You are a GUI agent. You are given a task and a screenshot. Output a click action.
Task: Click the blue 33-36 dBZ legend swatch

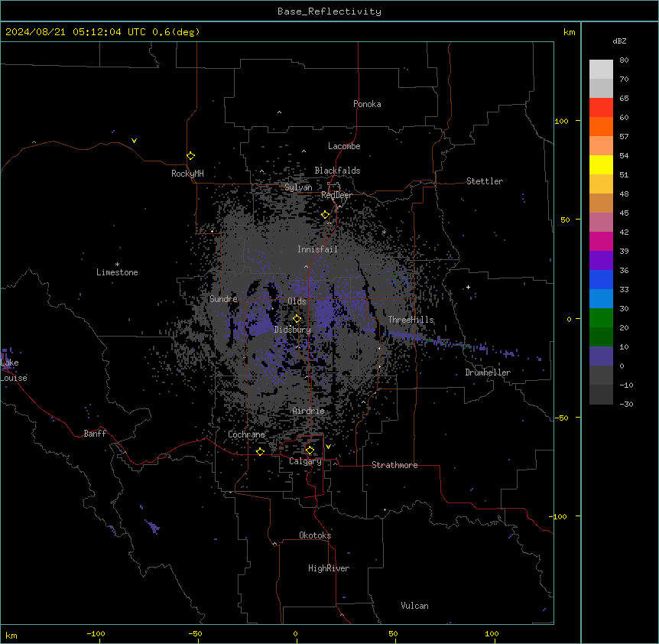(x=601, y=279)
